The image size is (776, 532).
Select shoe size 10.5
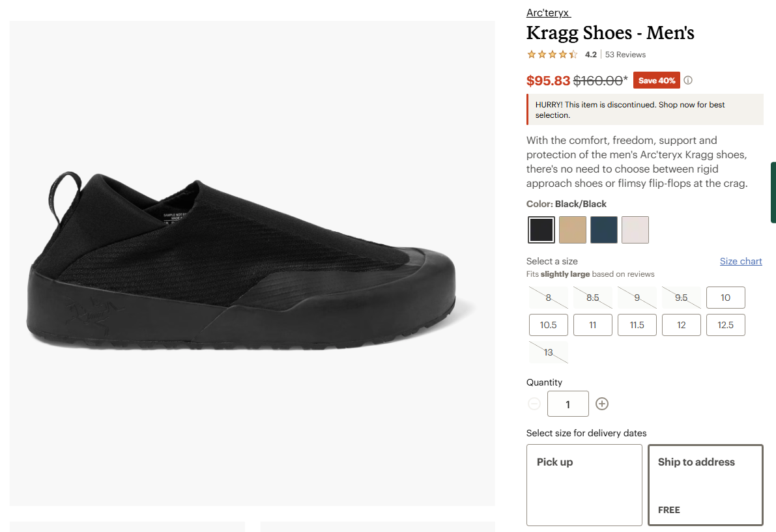click(x=548, y=325)
